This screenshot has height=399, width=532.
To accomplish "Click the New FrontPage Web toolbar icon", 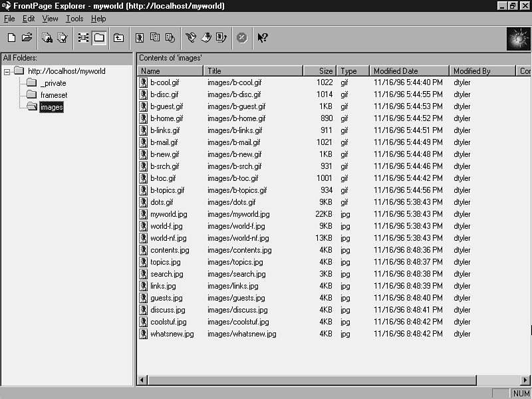I will [x=11, y=38].
